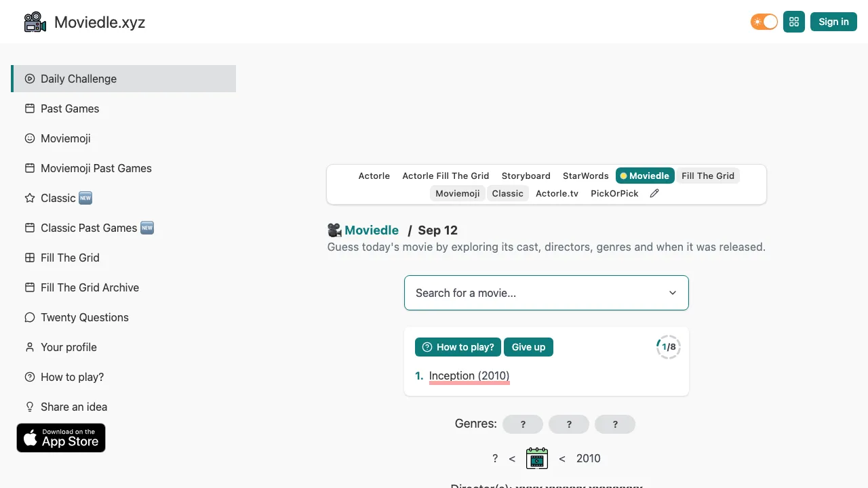This screenshot has height=488, width=868.
Task: Open the Classic sidebar item
Action: [123, 198]
